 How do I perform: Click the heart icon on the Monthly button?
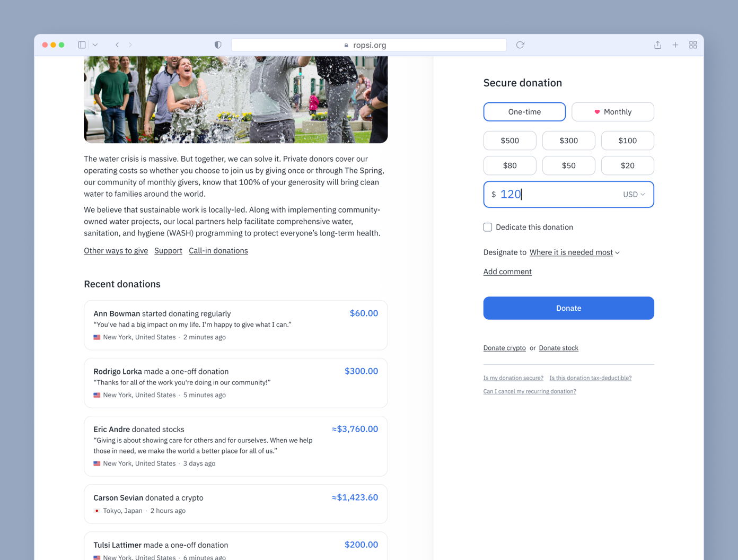click(597, 112)
